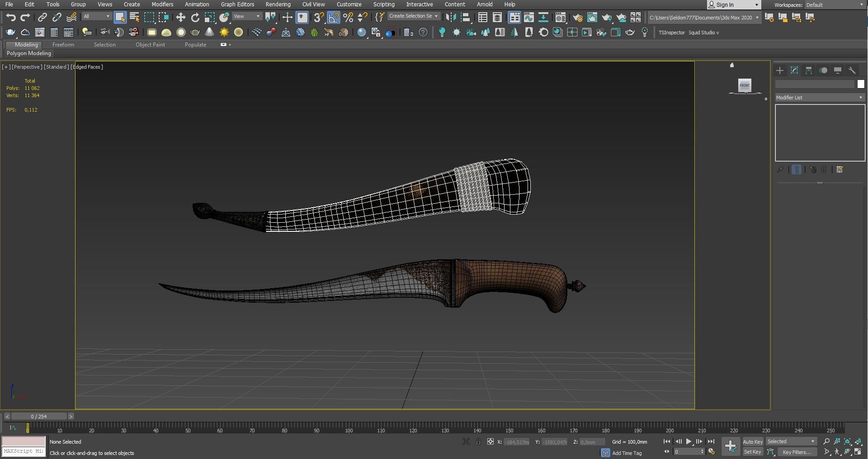Click the Sun light icon

[x=224, y=33]
